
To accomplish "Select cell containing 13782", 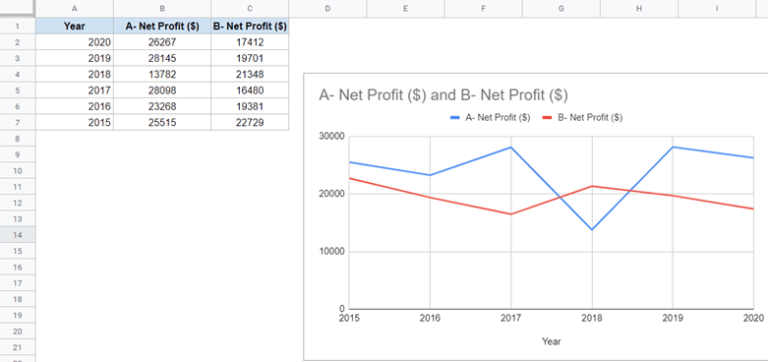I will 162,74.
